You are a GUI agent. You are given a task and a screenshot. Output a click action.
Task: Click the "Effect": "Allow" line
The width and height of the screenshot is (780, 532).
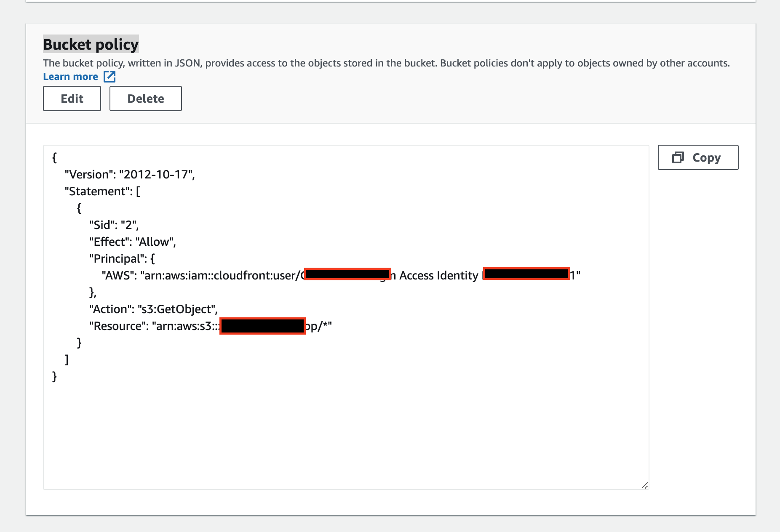pos(133,242)
